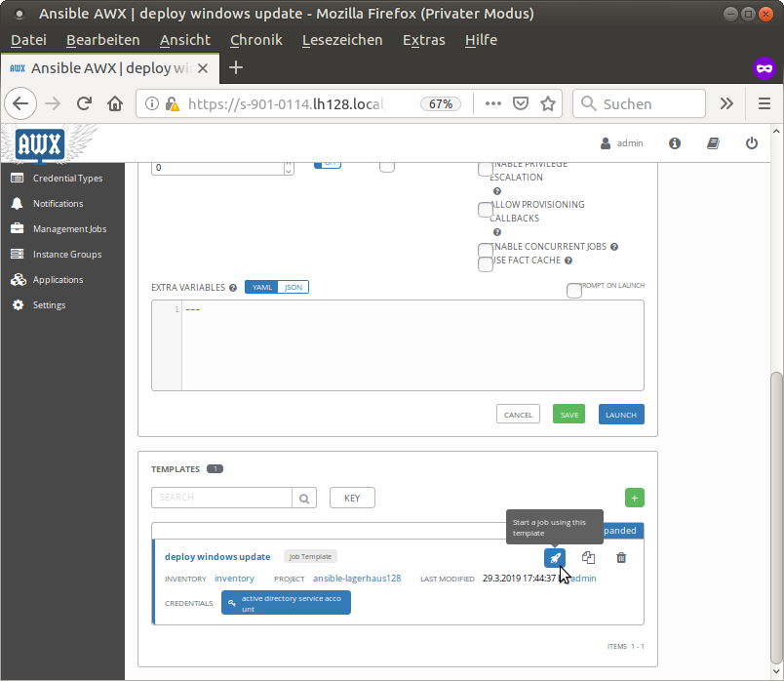Screen dimensions: 784x681
Task: Check Use Fact Cache
Action: pos(486,264)
